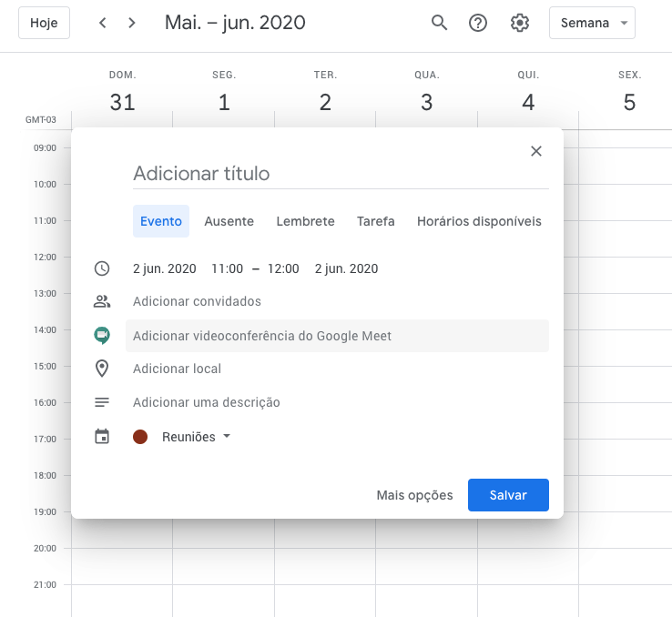
Task: Open the settings gear menu
Action: pos(520,23)
